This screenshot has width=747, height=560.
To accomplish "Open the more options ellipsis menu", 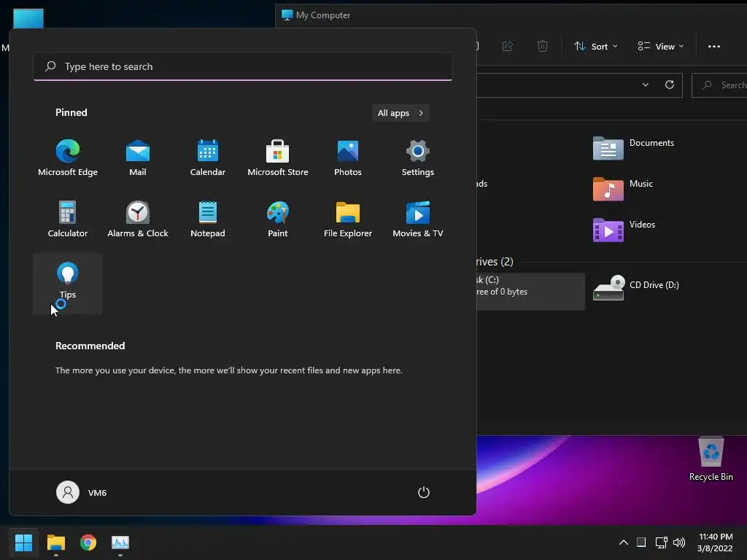I will click(x=713, y=46).
